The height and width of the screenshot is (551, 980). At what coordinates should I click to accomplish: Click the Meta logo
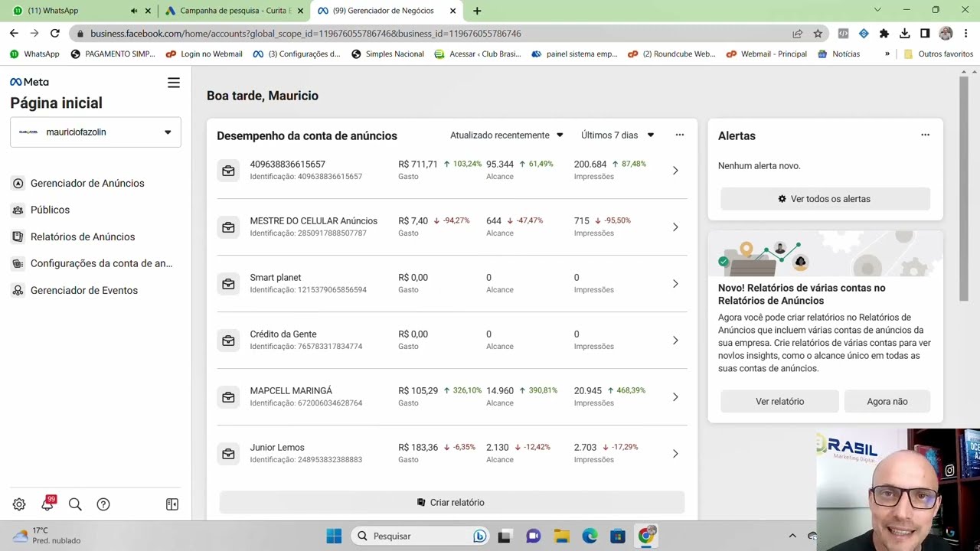point(29,82)
